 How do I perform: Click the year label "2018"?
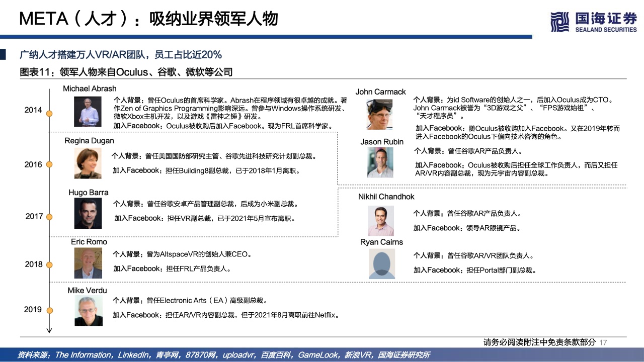34,264
